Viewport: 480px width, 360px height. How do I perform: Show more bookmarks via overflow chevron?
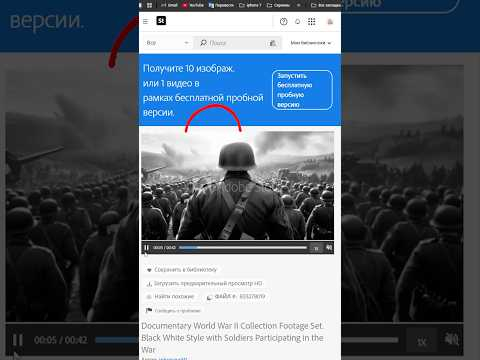click(x=298, y=5)
